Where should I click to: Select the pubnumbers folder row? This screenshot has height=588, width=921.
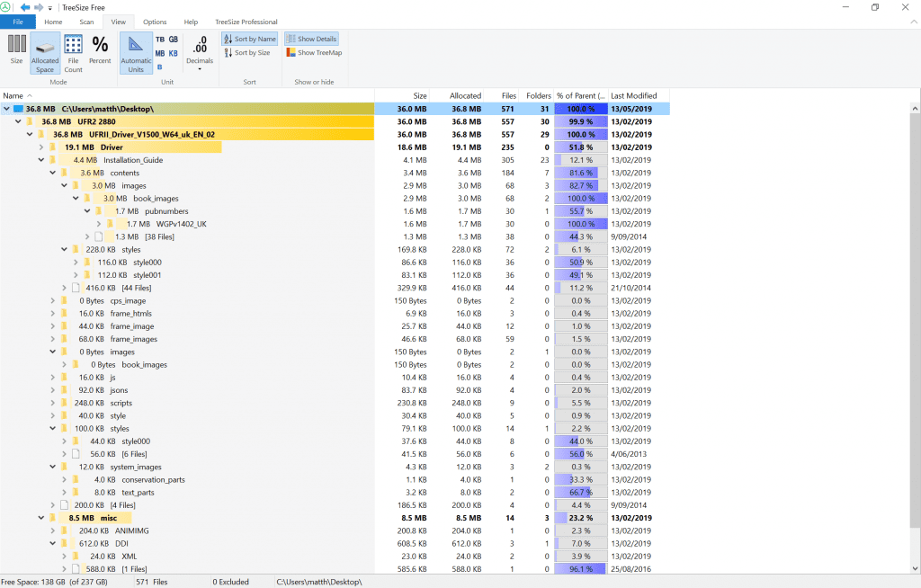pyautogui.click(x=166, y=211)
